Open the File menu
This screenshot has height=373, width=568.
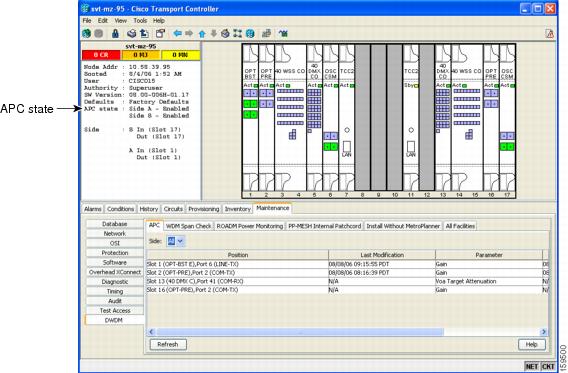click(x=87, y=21)
